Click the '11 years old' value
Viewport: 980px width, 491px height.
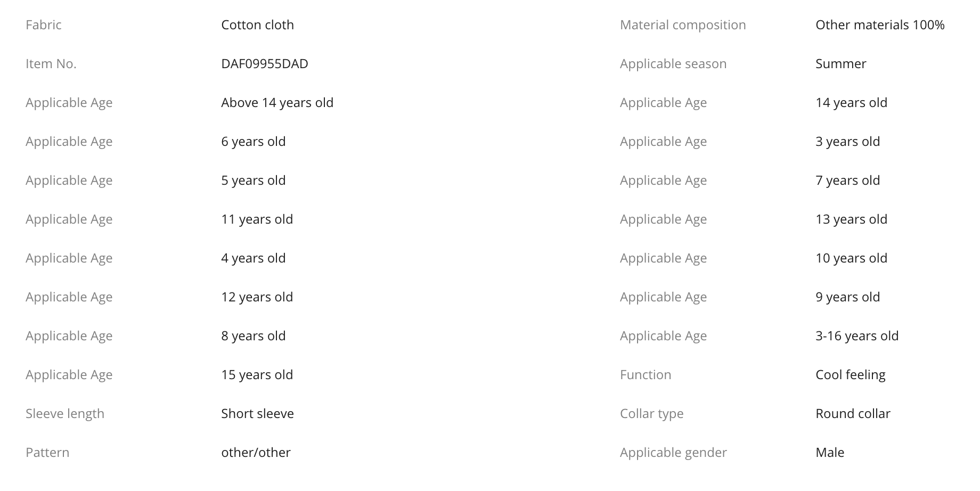pyautogui.click(x=257, y=219)
